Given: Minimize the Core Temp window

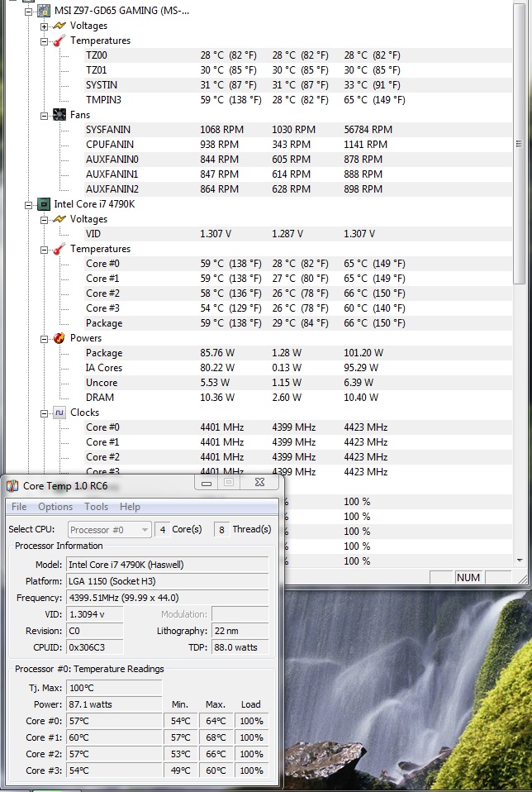Looking at the screenshot, I should 207,483.
